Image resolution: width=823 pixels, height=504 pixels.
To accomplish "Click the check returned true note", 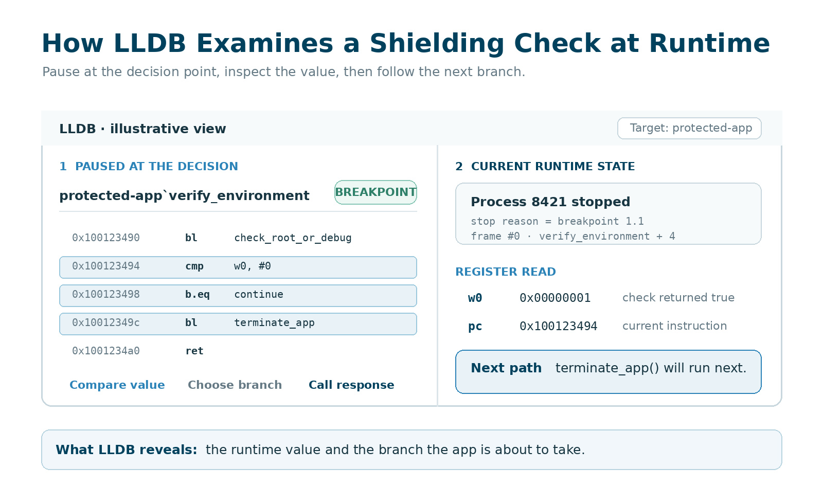I will click(678, 297).
